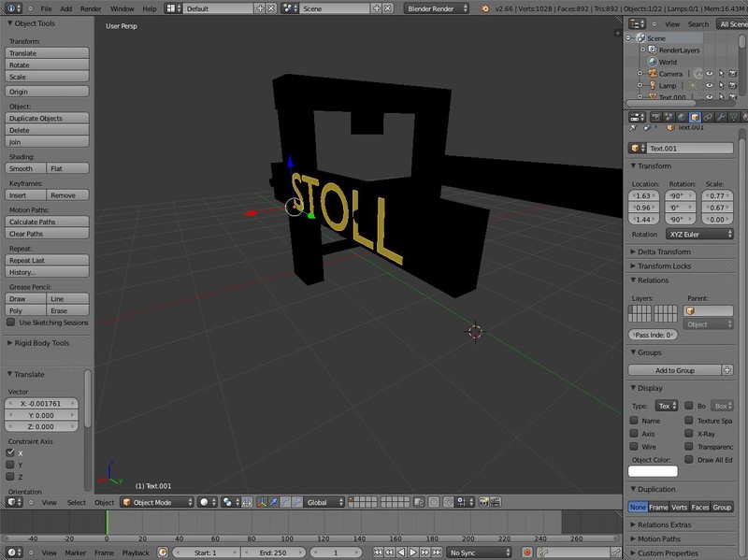The image size is (748, 560).
Task: Open the Add menu in the top bar
Action: click(x=66, y=8)
